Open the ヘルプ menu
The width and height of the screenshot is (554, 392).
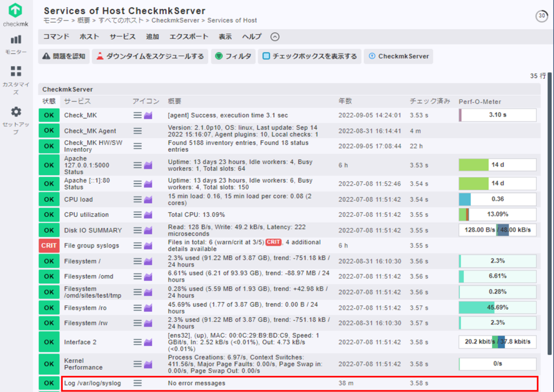252,37
